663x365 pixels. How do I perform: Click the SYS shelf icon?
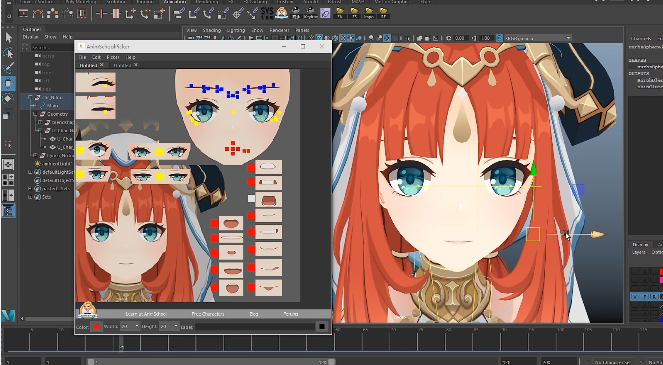(267, 13)
